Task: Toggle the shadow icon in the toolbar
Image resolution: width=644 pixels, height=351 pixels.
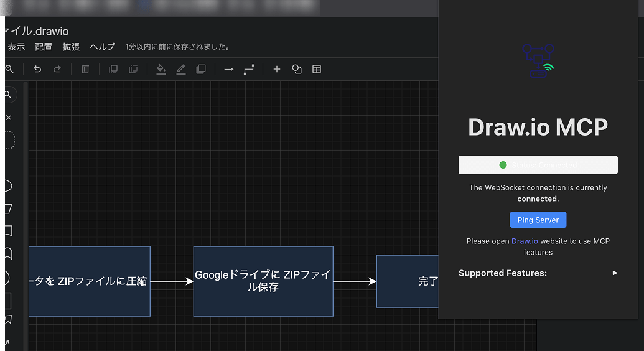Action: [201, 69]
